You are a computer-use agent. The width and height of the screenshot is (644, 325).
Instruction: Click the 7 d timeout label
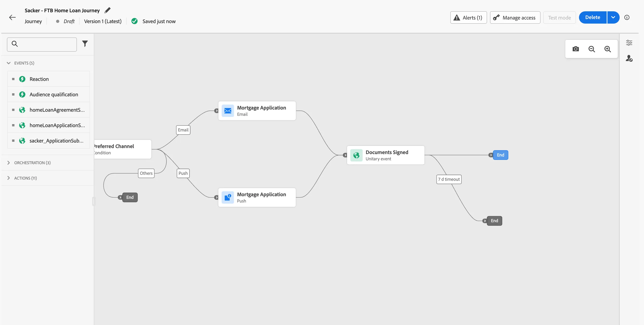[449, 179]
